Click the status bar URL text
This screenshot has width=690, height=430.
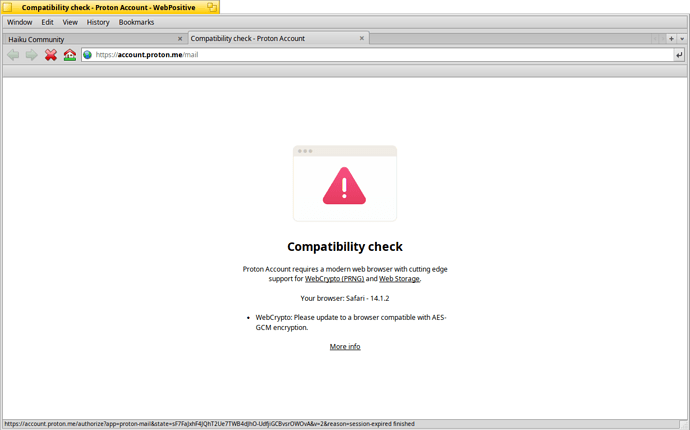tap(209, 424)
